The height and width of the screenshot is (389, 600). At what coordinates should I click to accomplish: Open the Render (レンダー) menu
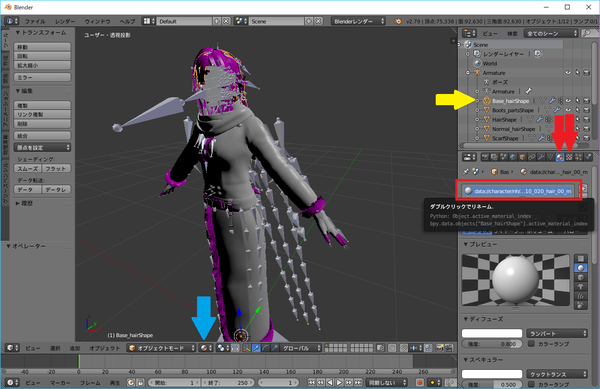point(65,21)
